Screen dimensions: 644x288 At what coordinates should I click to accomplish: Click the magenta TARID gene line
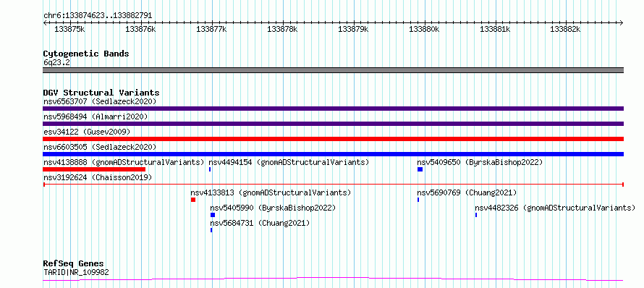pyautogui.click(x=333, y=279)
